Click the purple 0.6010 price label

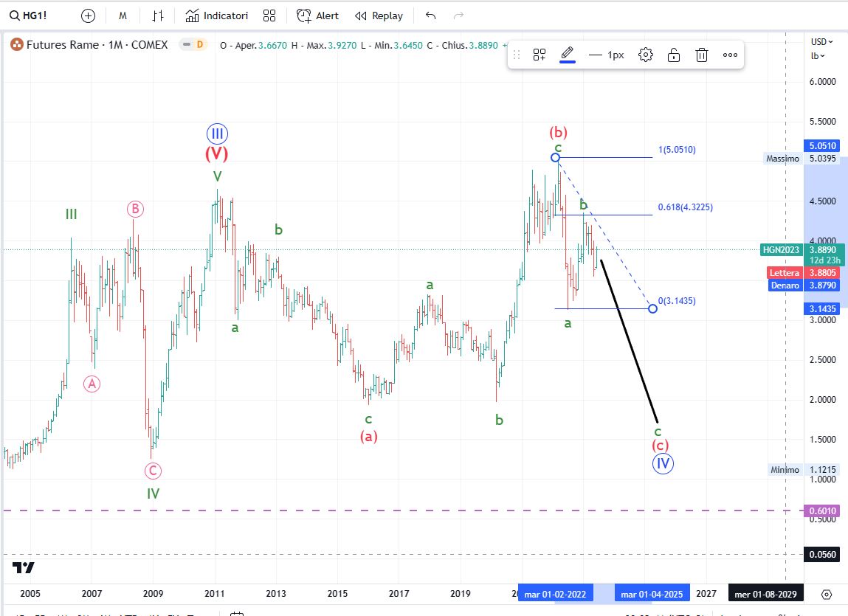[822, 511]
